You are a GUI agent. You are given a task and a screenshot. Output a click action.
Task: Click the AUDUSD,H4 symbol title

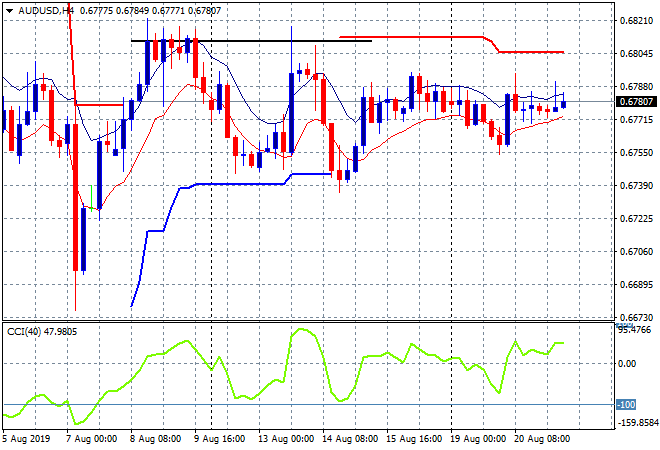click(x=46, y=11)
